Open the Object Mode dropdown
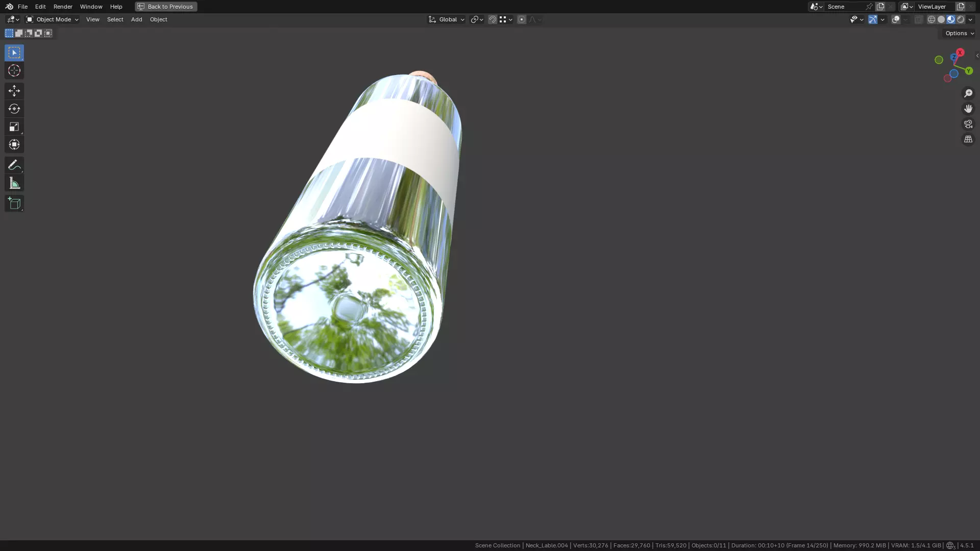This screenshot has width=980, height=551. (52, 19)
